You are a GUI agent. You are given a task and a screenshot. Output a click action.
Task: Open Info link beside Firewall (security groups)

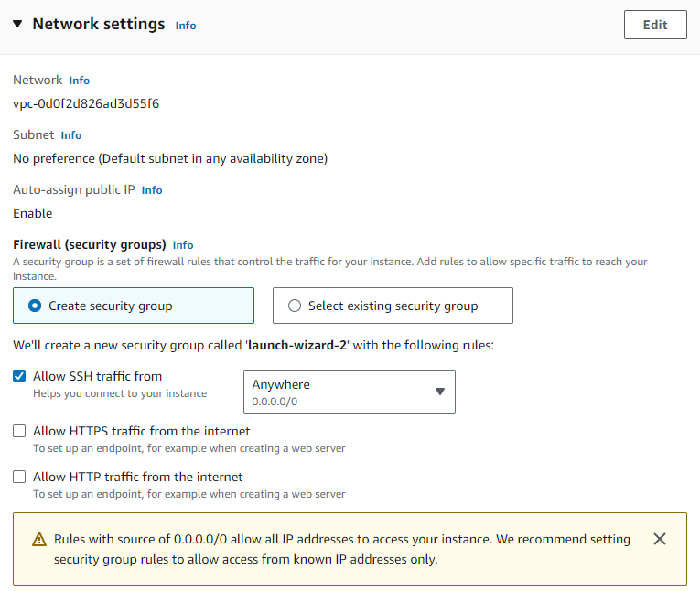(x=183, y=245)
